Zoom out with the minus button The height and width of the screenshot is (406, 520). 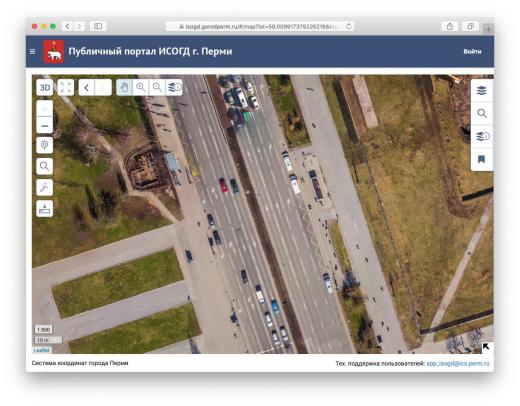[44, 126]
